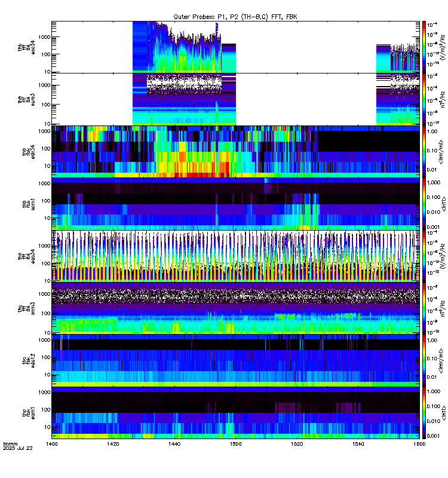
Task: Click the 1440 time axis label
Action: (x=174, y=444)
